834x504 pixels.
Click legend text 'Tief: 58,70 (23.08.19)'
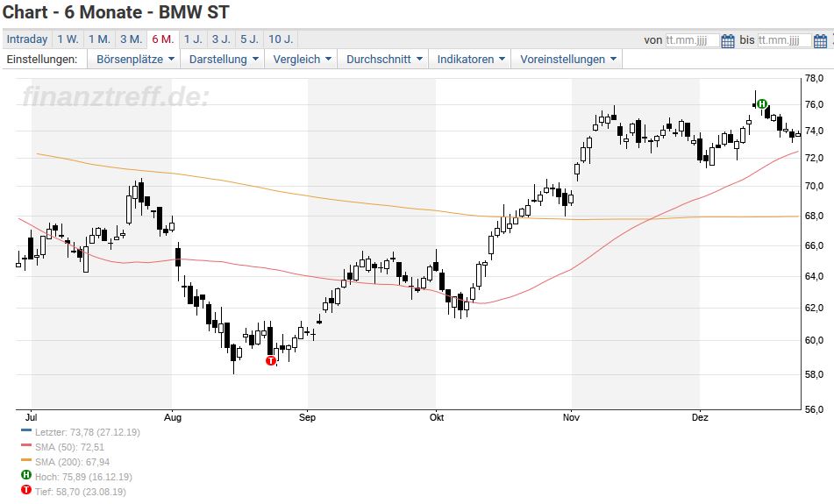point(81,492)
